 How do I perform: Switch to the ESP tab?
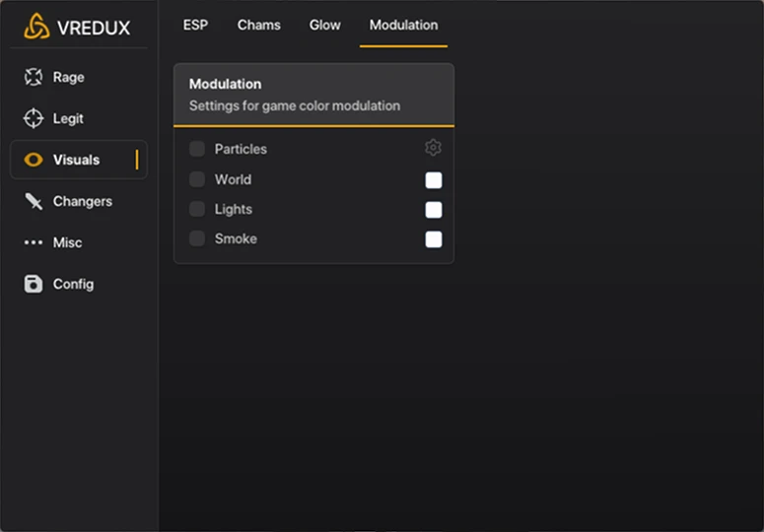coord(195,25)
